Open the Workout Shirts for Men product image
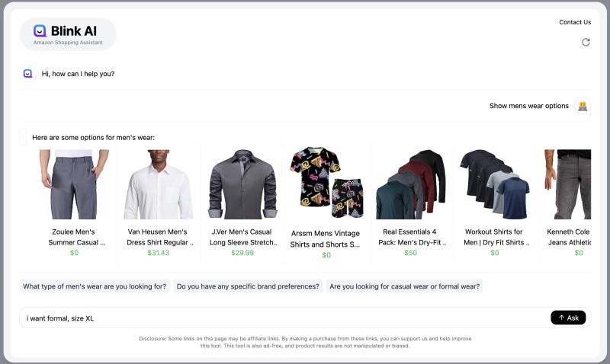Screen dimensions: 610x364 pos(494,184)
